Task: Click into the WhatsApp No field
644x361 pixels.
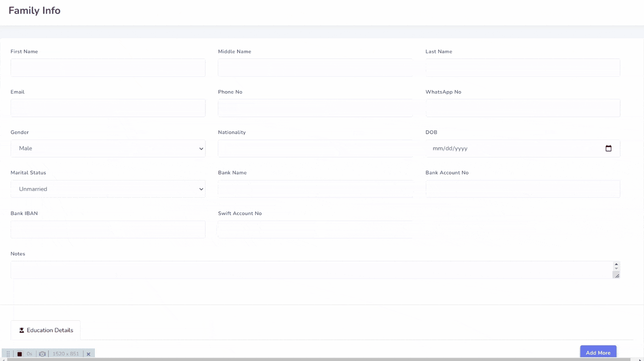Action: 523,108
